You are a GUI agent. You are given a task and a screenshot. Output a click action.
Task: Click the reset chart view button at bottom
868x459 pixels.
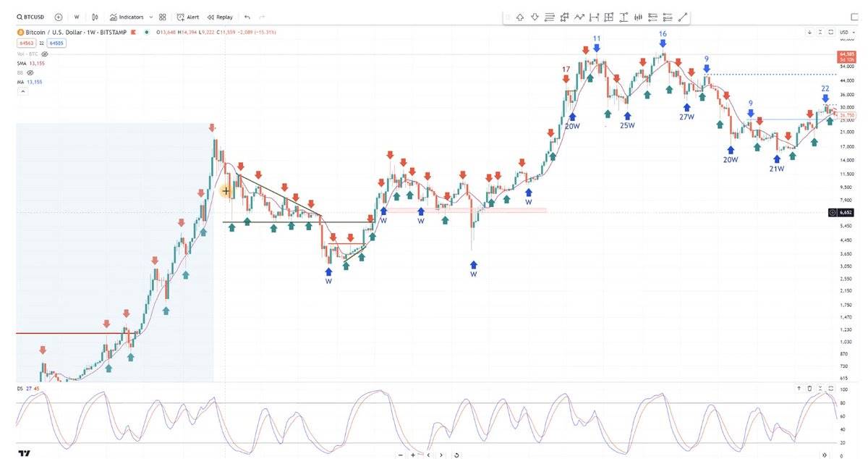(457, 455)
